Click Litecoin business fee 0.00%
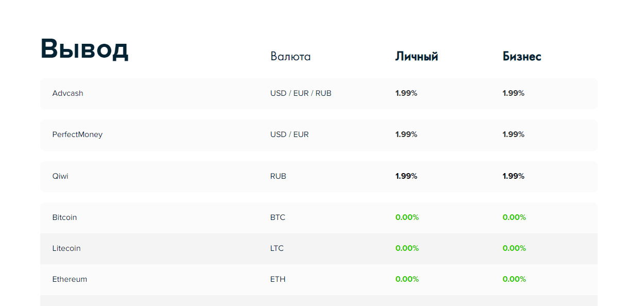 pyautogui.click(x=514, y=248)
